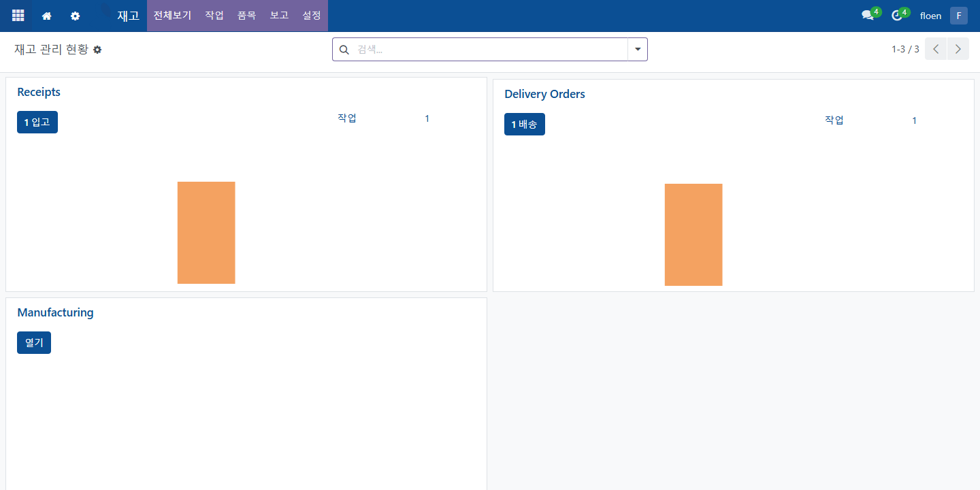Screen dimensions: 980x490
Task: Click the orange bar in Delivery Orders chart
Action: [693, 235]
